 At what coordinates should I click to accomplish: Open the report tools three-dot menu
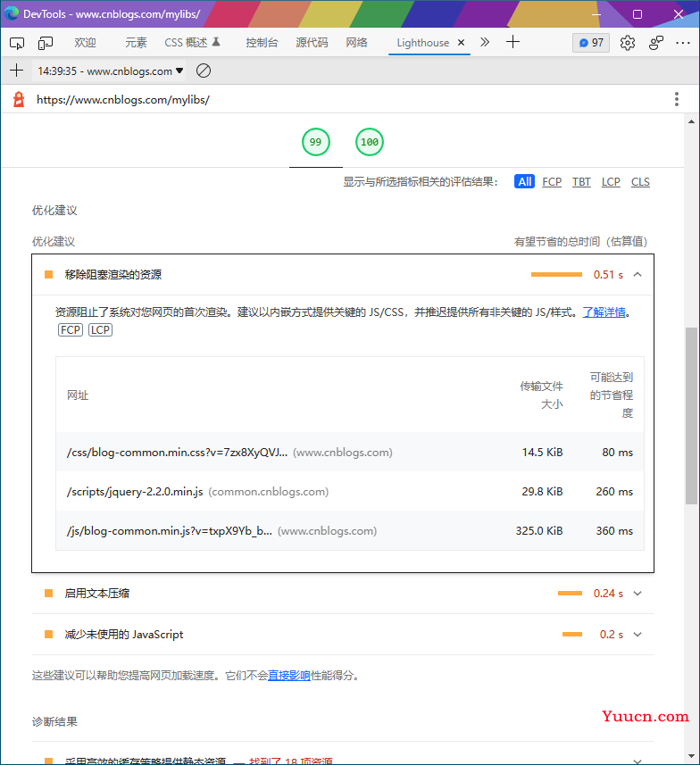tap(677, 99)
